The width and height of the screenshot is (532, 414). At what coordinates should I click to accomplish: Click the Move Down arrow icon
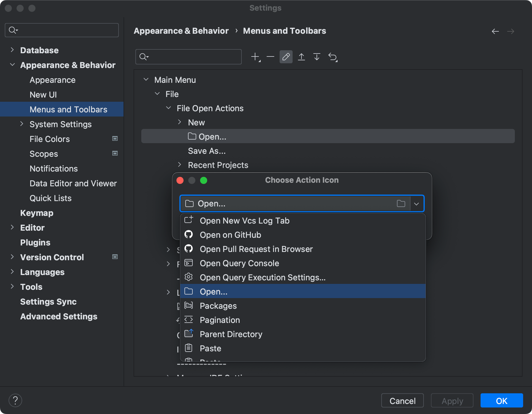(x=317, y=57)
